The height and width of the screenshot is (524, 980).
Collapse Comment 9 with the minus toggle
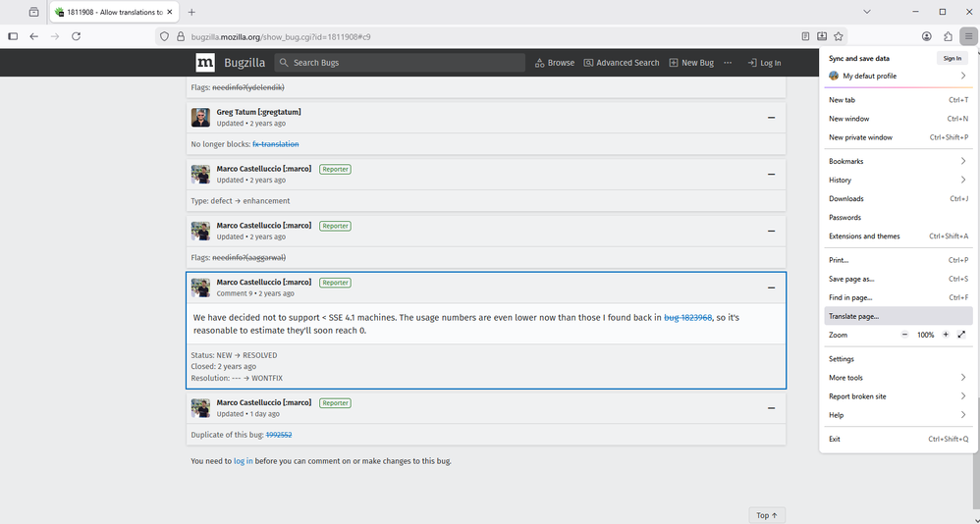point(771,288)
